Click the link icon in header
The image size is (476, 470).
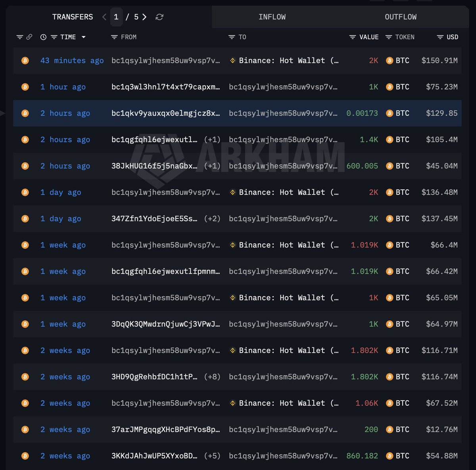[x=29, y=37]
